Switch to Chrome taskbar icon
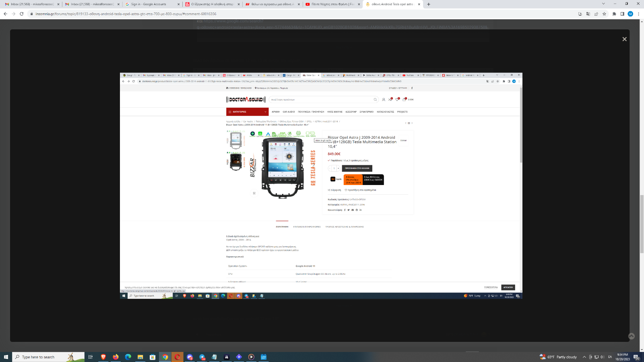The height and width of the screenshot is (362, 644). point(165,357)
